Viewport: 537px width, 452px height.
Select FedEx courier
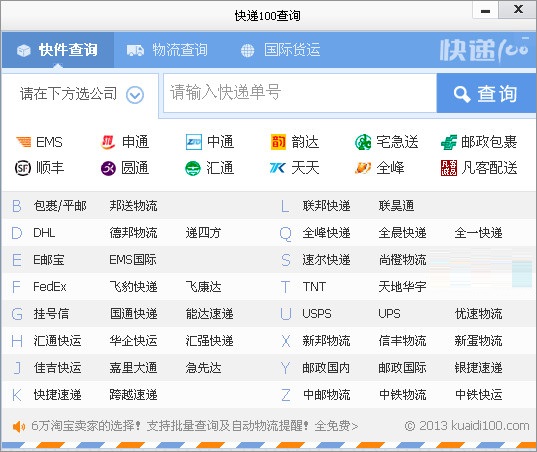pos(50,287)
